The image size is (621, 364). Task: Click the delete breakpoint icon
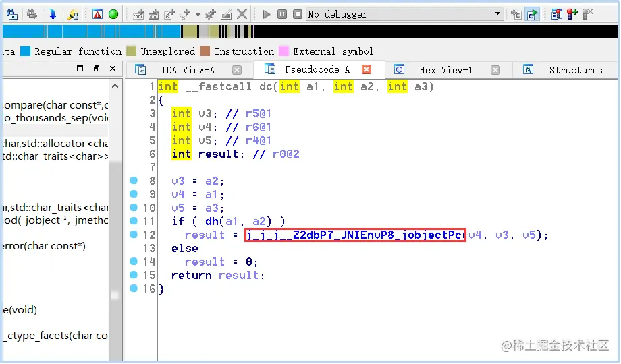[x=588, y=14]
